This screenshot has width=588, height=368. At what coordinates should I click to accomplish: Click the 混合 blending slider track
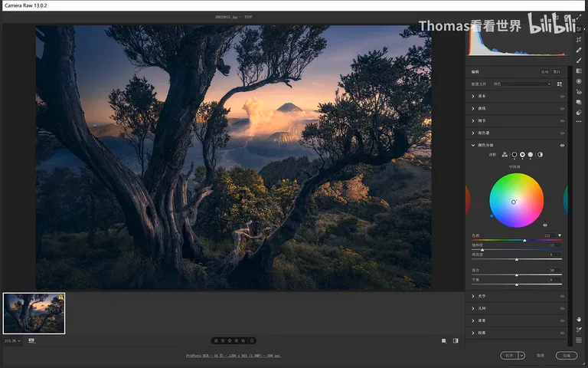517,275
